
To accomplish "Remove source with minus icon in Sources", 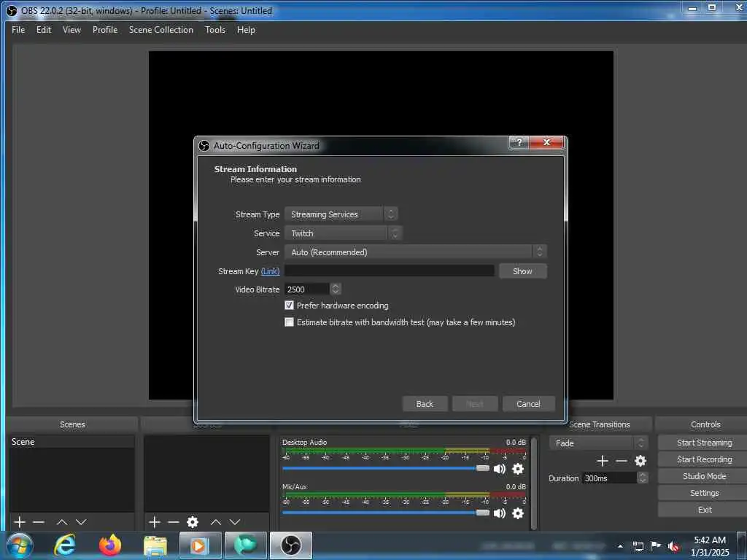I will pyautogui.click(x=174, y=522).
